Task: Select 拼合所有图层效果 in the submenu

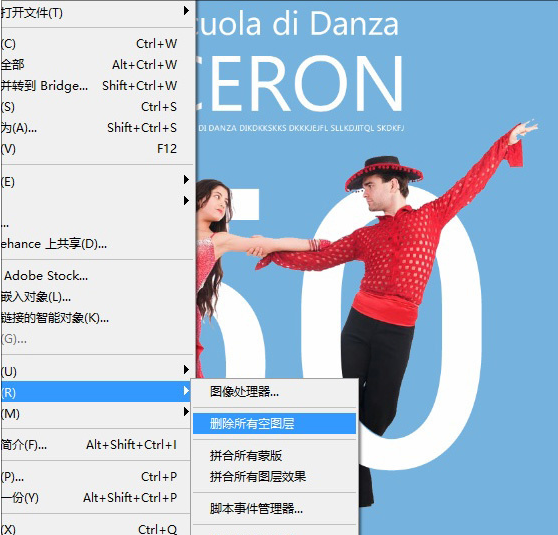Action: click(274, 477)
